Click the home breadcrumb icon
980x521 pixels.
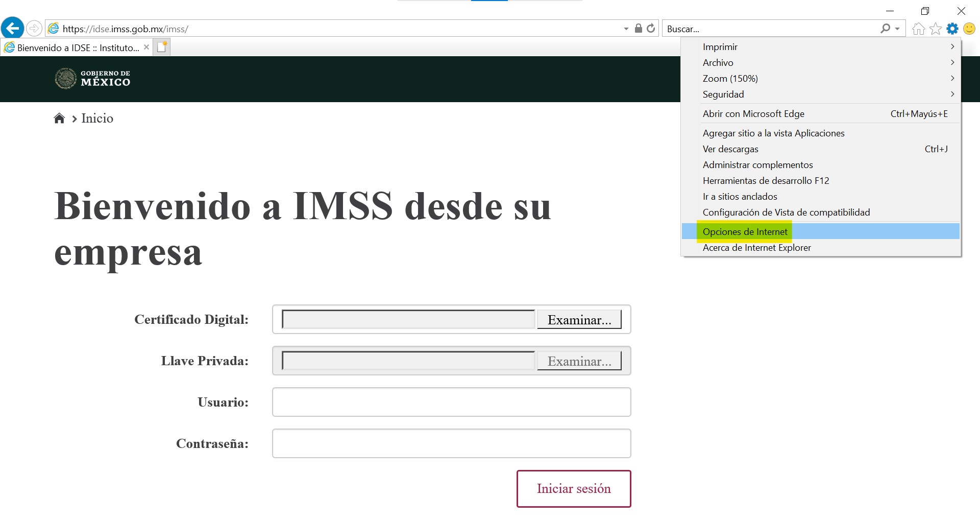(59, 119)
